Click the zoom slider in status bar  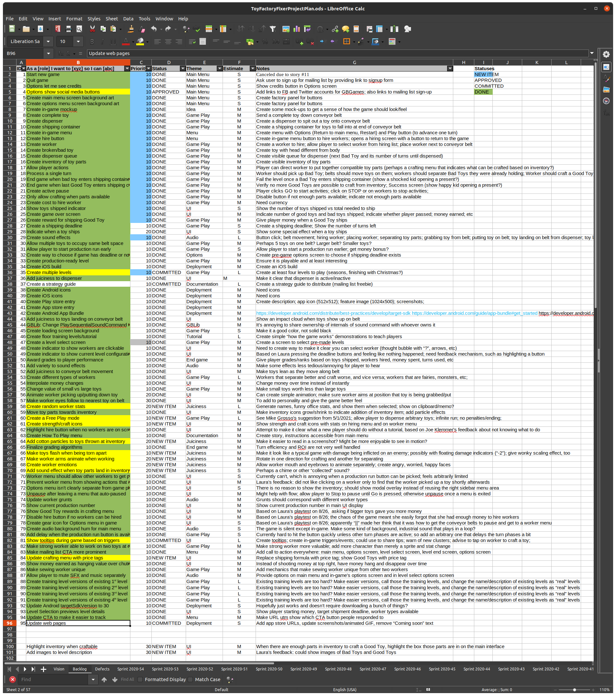[574, 690]
